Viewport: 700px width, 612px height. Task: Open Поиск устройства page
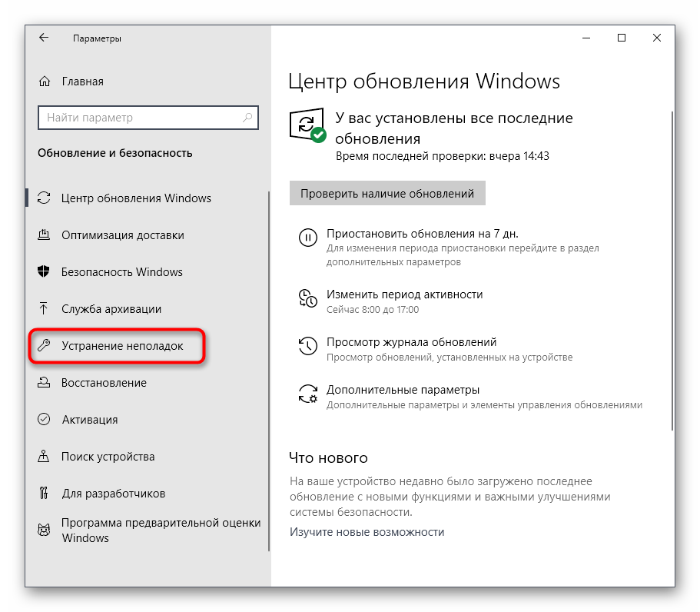click(x=108, y=457)
